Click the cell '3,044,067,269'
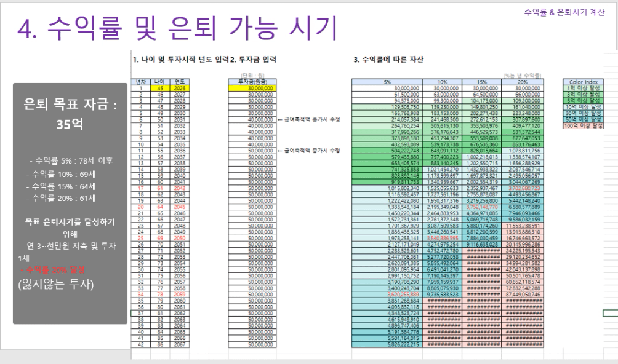Screen dimensions: 618x364 pos(523,182)
